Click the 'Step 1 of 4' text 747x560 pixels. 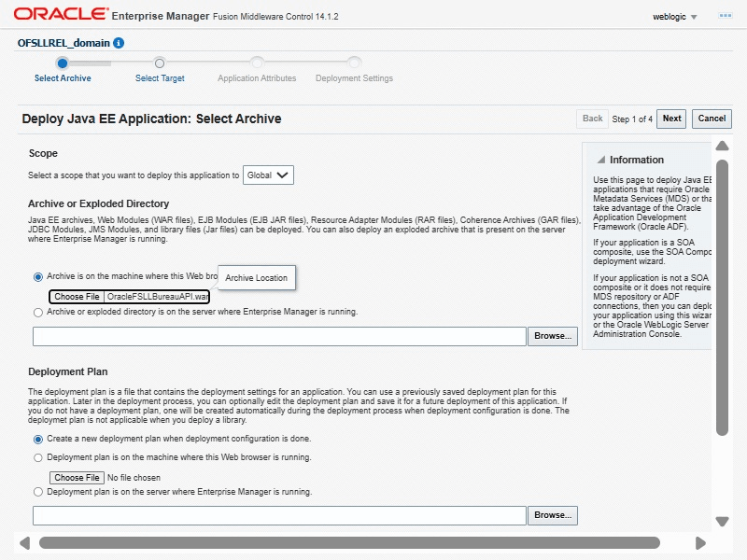632,119
